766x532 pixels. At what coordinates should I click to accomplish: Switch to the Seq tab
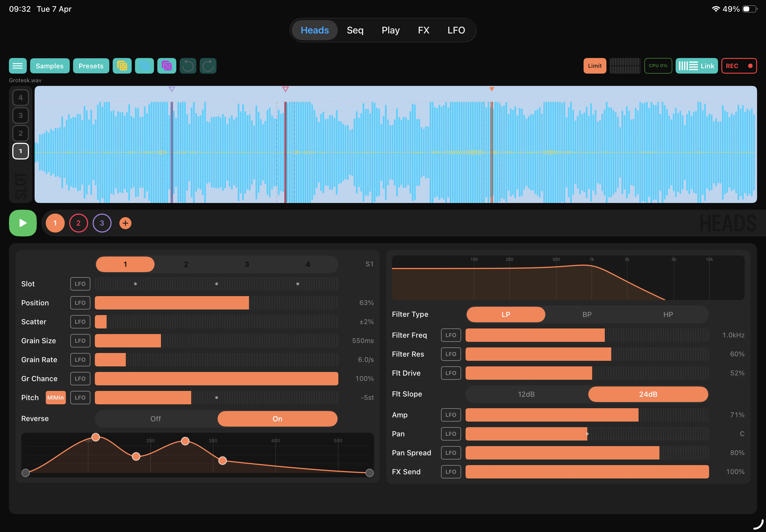pos(355,30)
